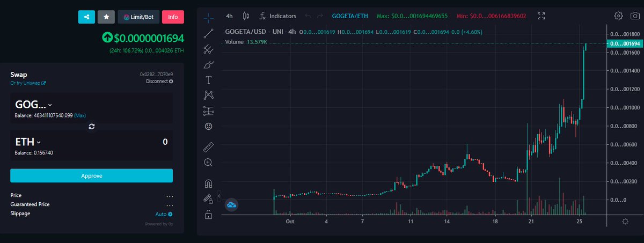This screenshot has height=243, width=644.
Task: Open the Limit/Bot option
Action: coord(138,17)
